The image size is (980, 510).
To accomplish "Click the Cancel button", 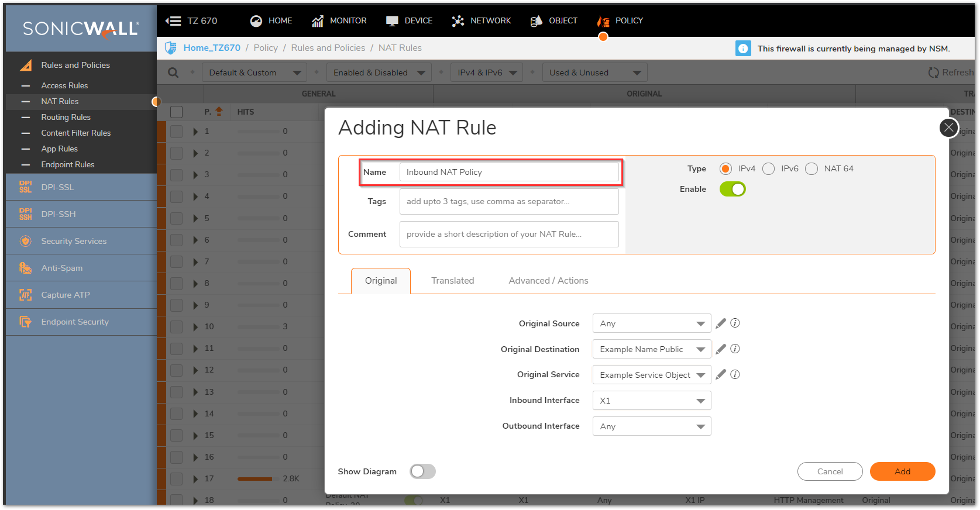I will click(x=830, y=471).
